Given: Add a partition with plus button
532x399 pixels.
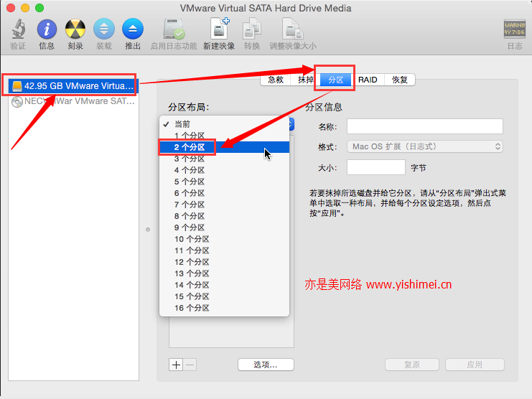Looking at the screenshot, I should pyautogui.click(x=176, y=365).
